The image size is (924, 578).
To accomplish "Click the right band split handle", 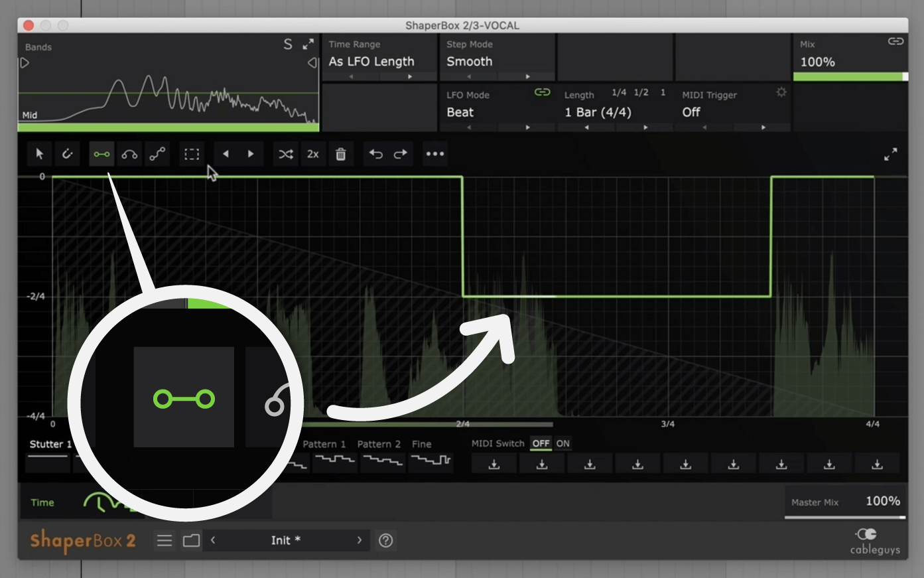I will pos(312,63).
